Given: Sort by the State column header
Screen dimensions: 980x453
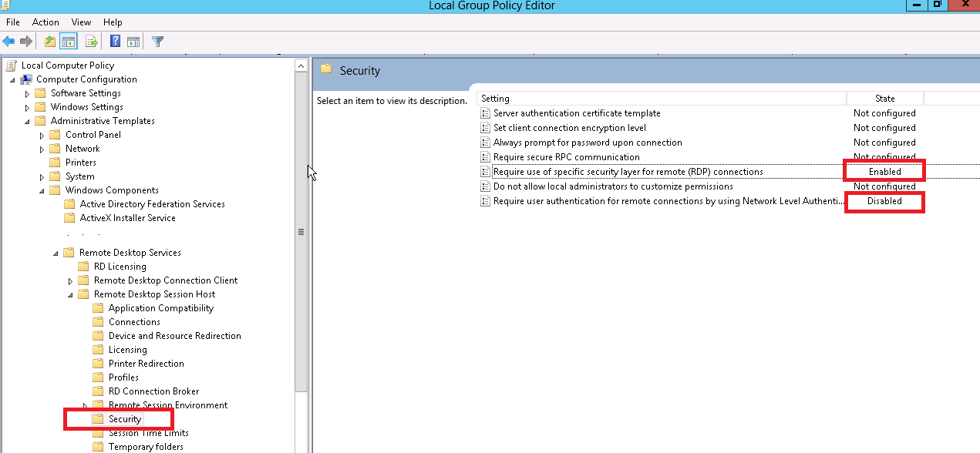Looking at the screenshot, I should 884,99.
